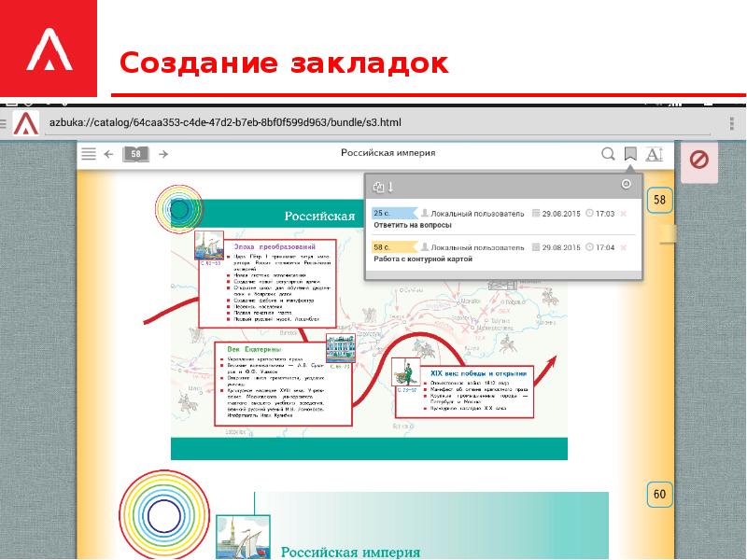Open the font settings with the Aİ icon
The image size is (747, 560).
pos(655,154)
